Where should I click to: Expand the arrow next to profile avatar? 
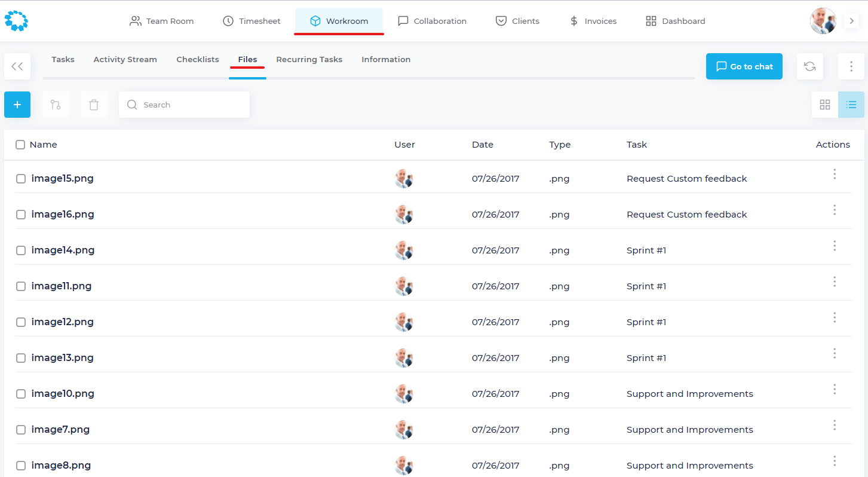pos(851,21)
